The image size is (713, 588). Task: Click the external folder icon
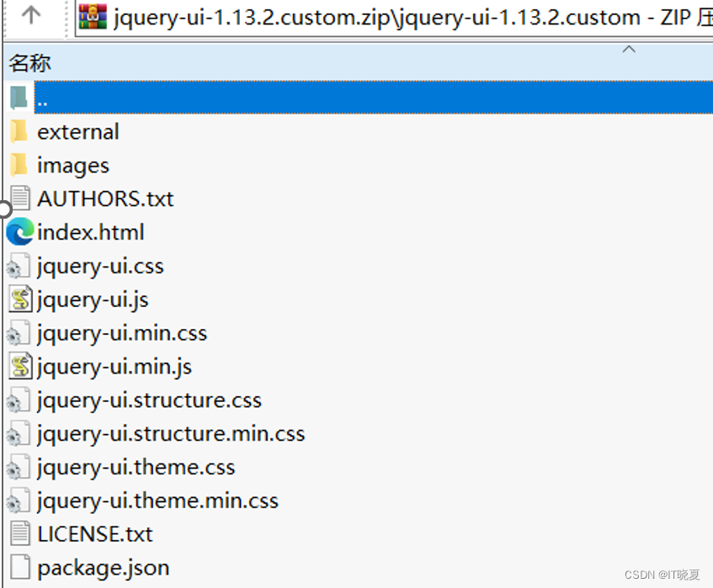(19, 131)
